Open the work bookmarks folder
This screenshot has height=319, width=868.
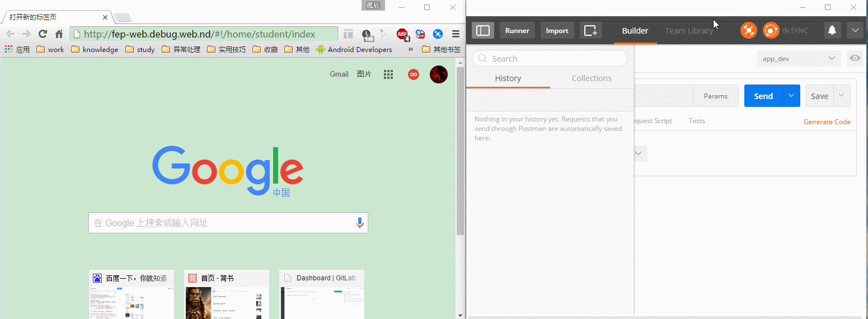tap(50, 49)
